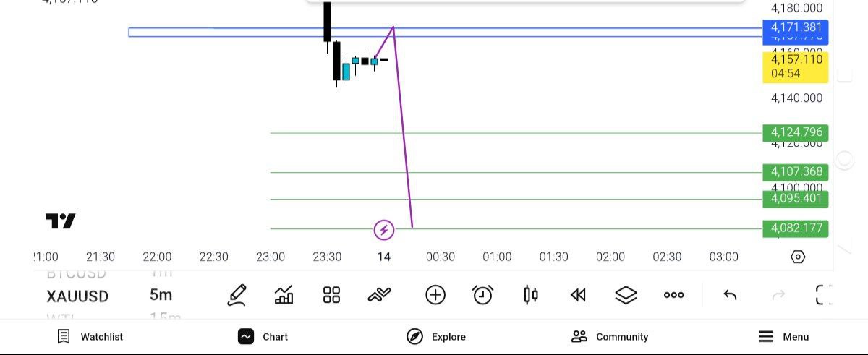This screenshot has height=355, width=868.
Task: Toggle fullscreen mode corner icon
Action: tap(824, 295)
